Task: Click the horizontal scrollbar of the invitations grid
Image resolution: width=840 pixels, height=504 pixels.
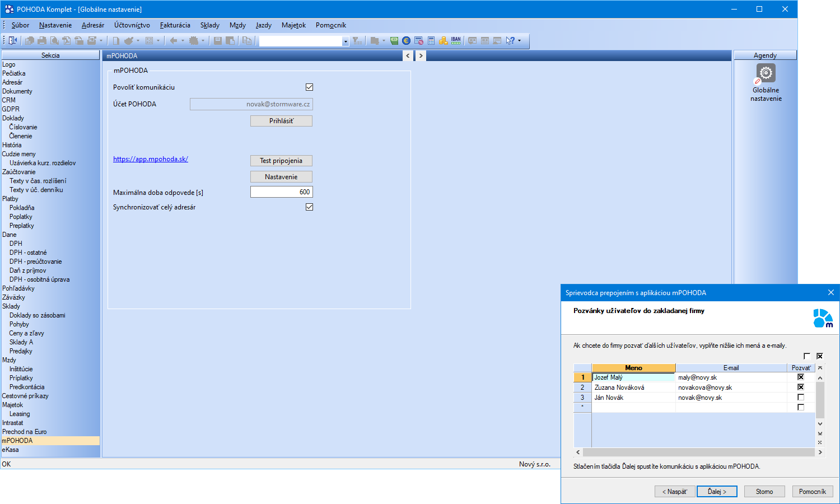Action: pyautogui.click(x=699, y=452)
